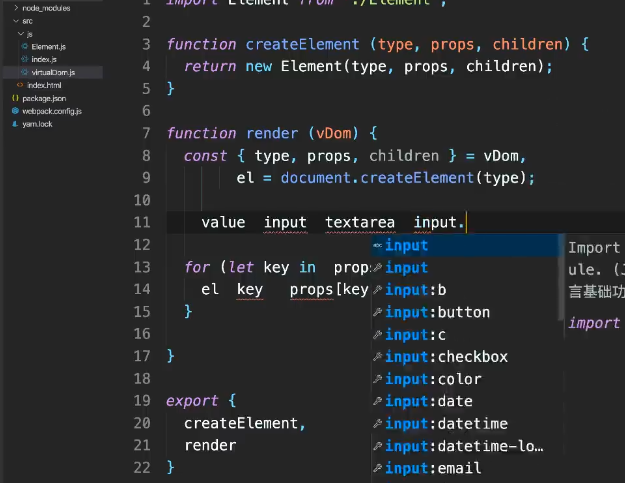Pick the 'input:c' autocomplete suggestion
This screenshot has width=625, height=483.
point(466,335)
